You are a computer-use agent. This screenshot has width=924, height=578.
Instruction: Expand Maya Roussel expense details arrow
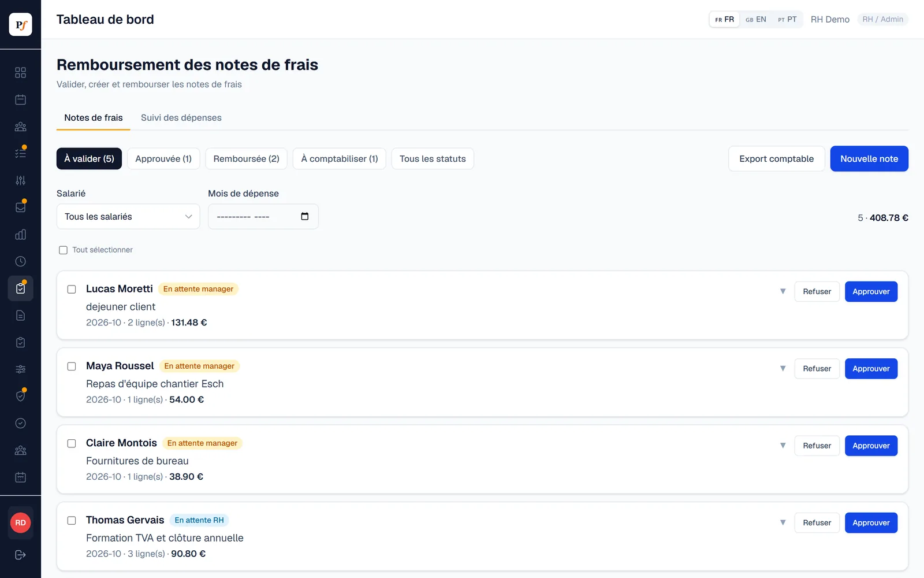[783, 368]
